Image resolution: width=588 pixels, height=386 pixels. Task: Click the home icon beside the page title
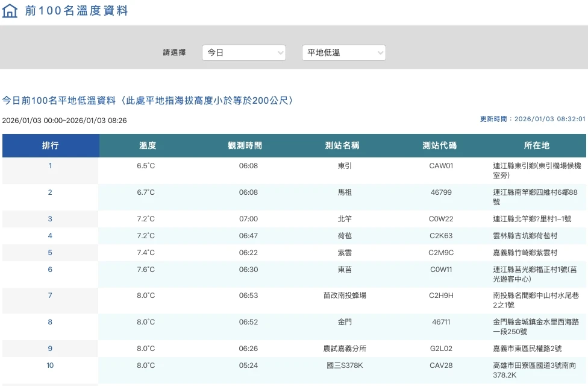pos(10,11)
